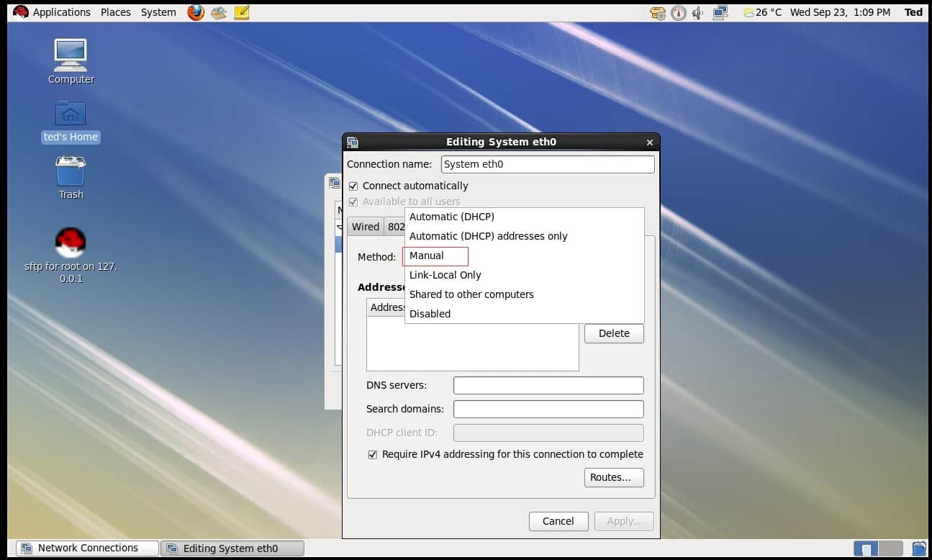This screenshot has height=560, width=932.
Task: Click the Routes… button
Action: 613,477
